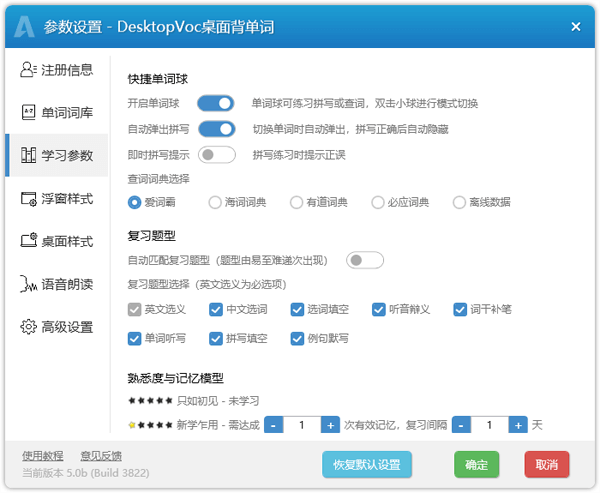The width and height of the screenshot is (600, 493).
Task: Decrease 次有效记忆 count with minus
Action: [x=274, y=425]
